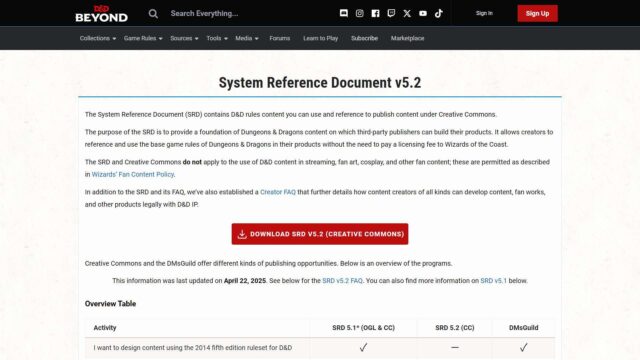
Task: Click the red Sign Up button
Action: (x=537, y=13)
